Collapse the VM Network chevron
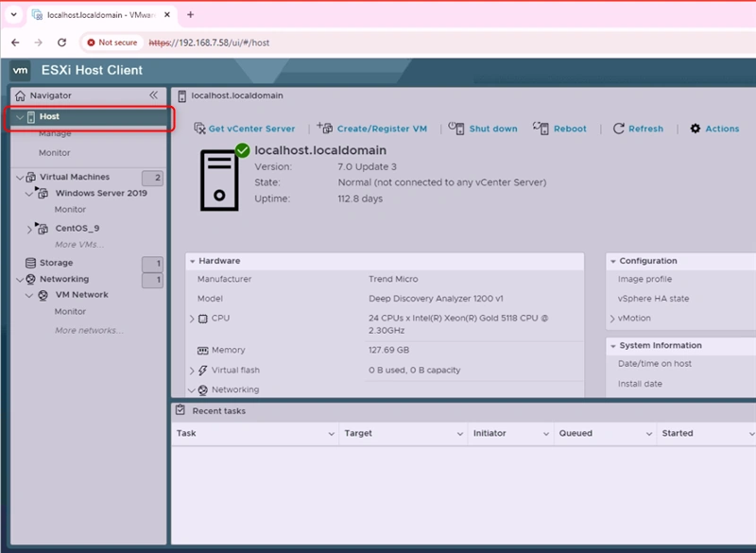The image size is (756, 553). click(29, 296)
